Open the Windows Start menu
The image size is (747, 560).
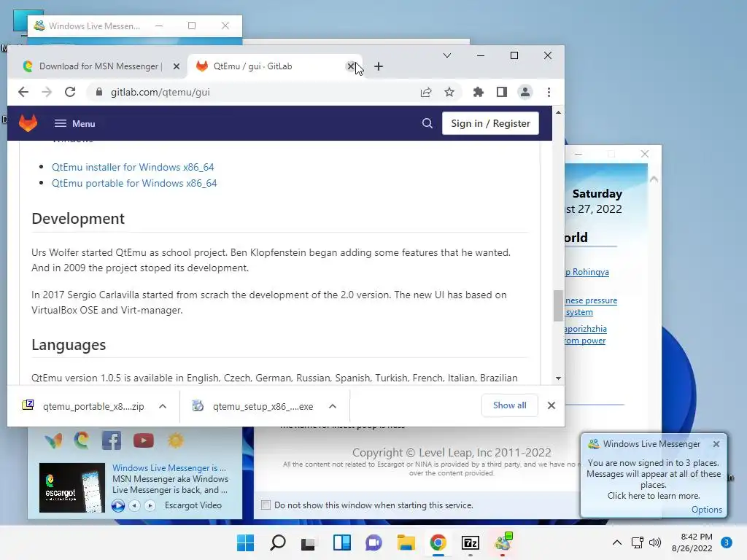click(245, 542)
